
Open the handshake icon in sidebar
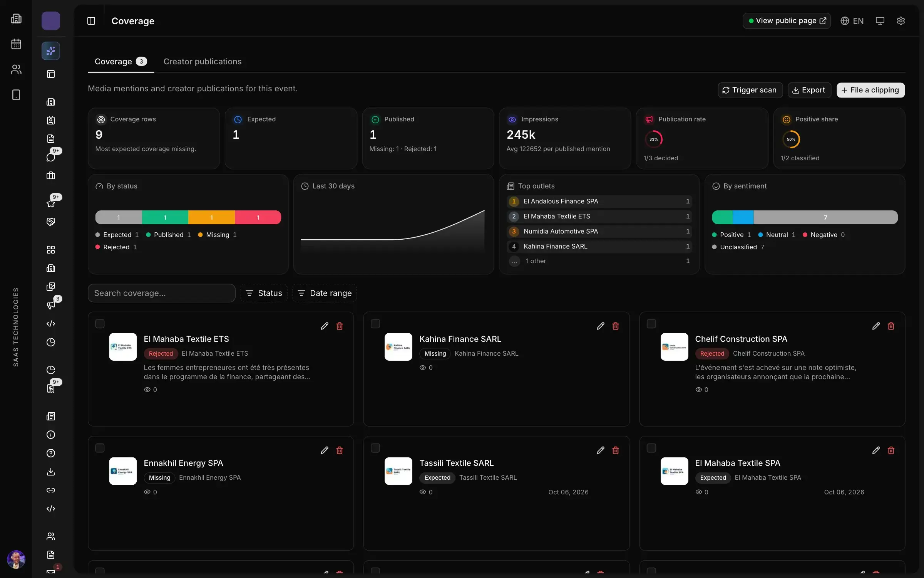[51, 222]
